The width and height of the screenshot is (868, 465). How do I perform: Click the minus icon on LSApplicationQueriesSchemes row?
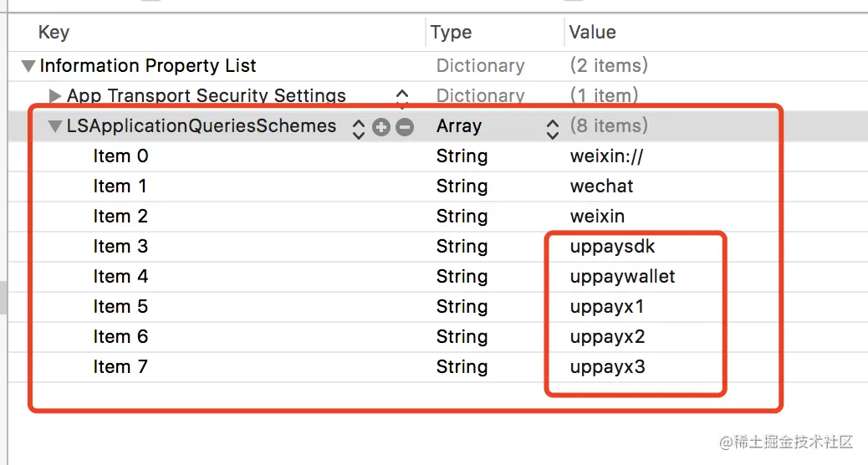point(405,127)
